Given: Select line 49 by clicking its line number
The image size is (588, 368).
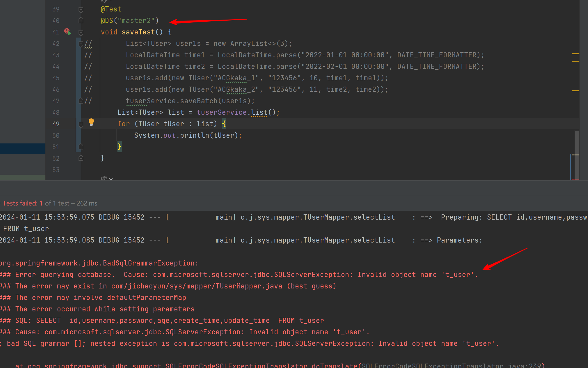Looking at the screenshot, I should click(x=56, y=124).
